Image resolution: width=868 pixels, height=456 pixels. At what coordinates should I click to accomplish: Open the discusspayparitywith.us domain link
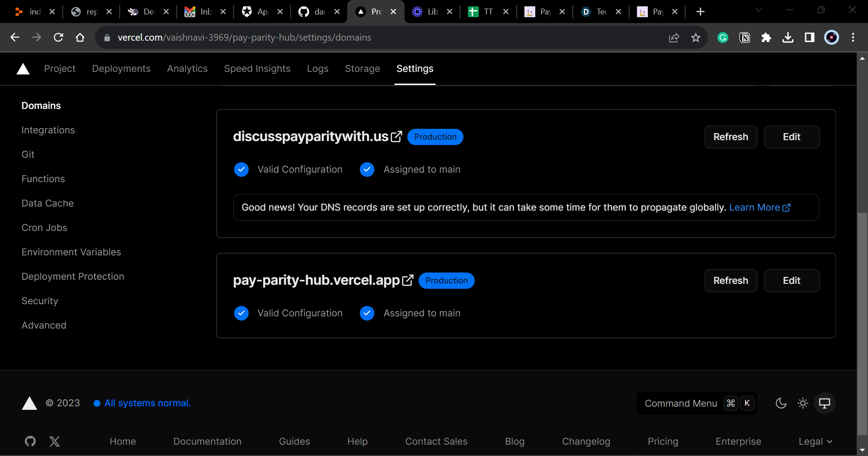311,136
